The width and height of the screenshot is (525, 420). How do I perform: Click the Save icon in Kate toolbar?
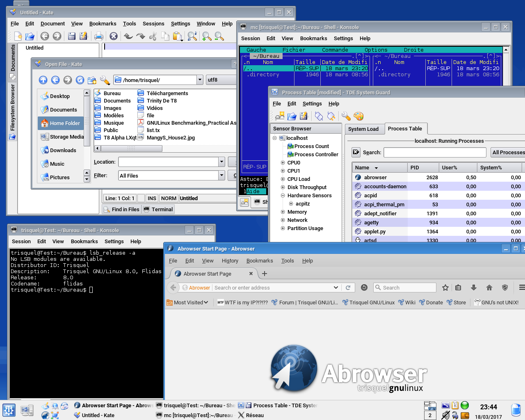(71, 36)
